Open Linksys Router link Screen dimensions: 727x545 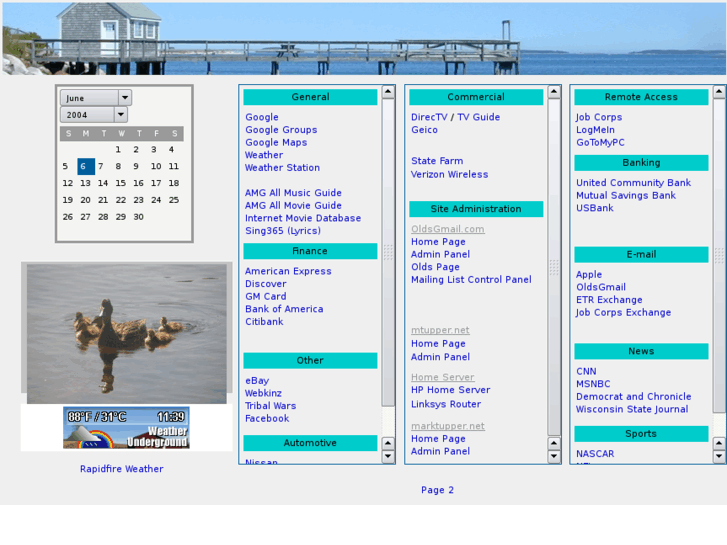[446, 404]
